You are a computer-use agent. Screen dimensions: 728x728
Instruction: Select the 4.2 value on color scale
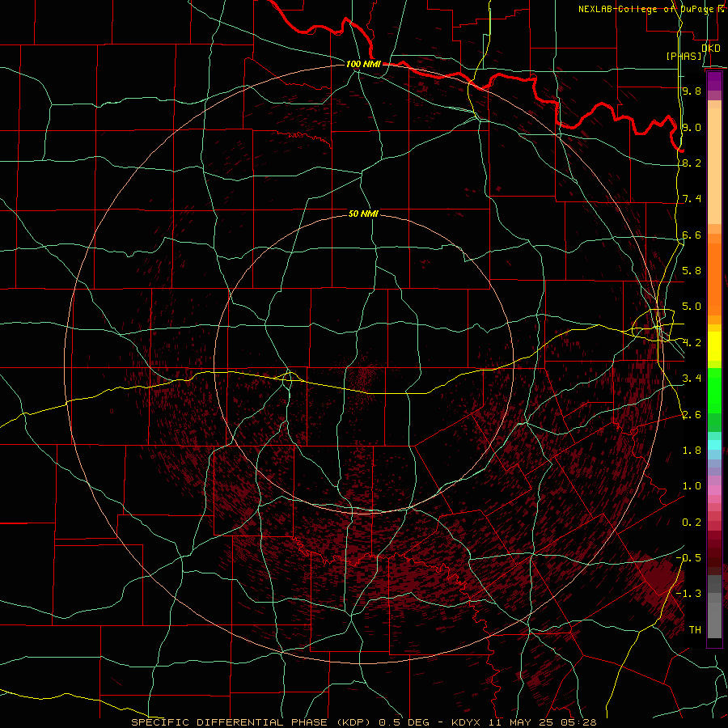tap(692, 343)
